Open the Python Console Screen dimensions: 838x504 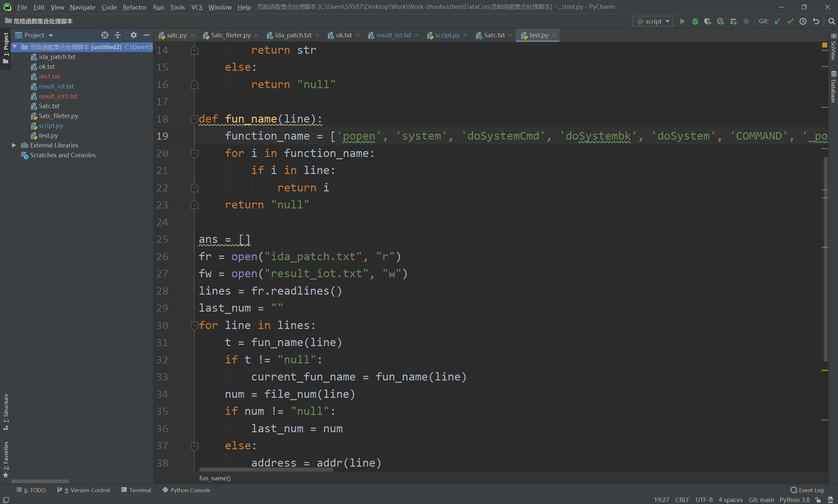186,490
